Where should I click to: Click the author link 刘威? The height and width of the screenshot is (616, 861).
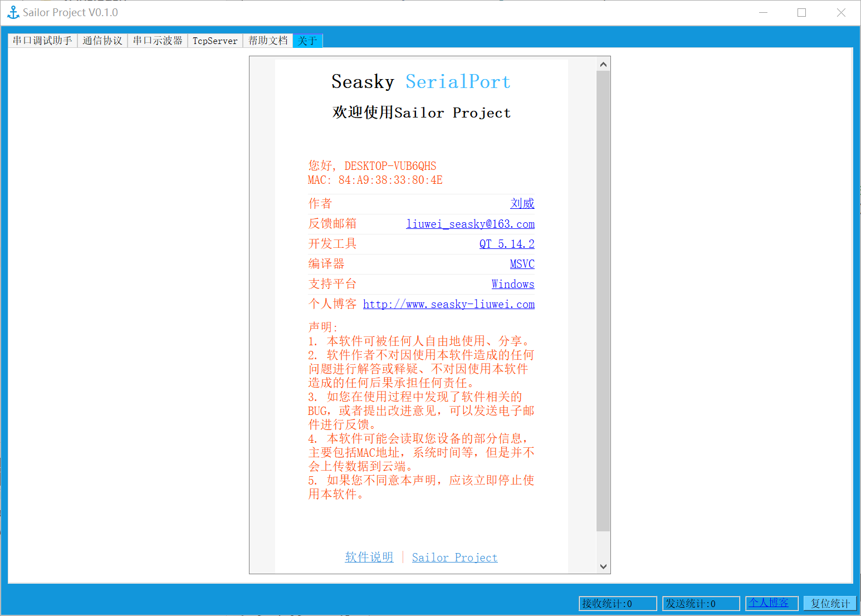[x=522, y=204]
